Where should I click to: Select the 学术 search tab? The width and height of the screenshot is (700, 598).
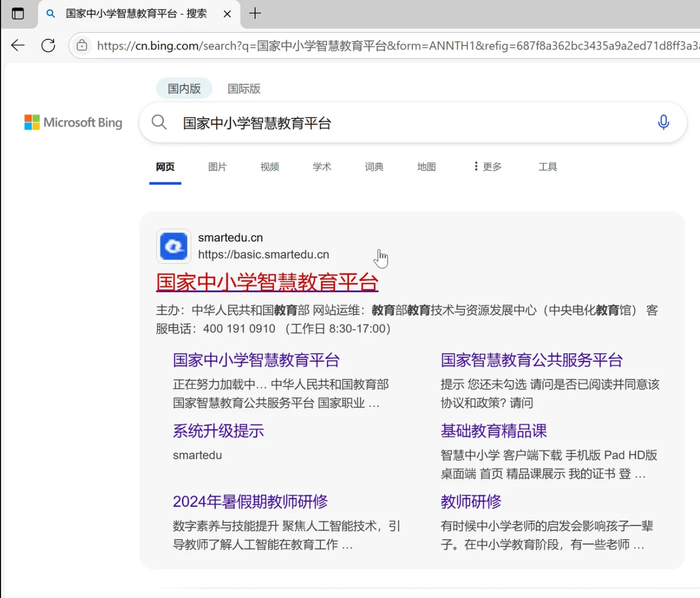(322, 167)
